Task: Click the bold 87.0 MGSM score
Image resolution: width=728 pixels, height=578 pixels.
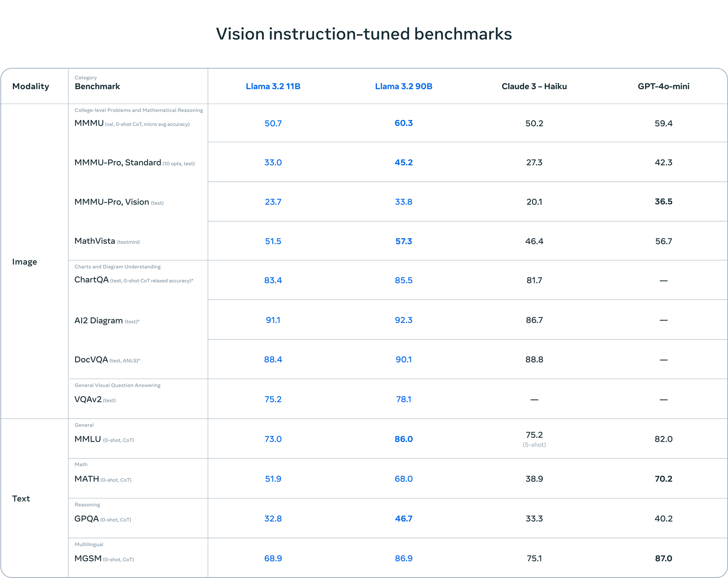Action: click(663, 558)
